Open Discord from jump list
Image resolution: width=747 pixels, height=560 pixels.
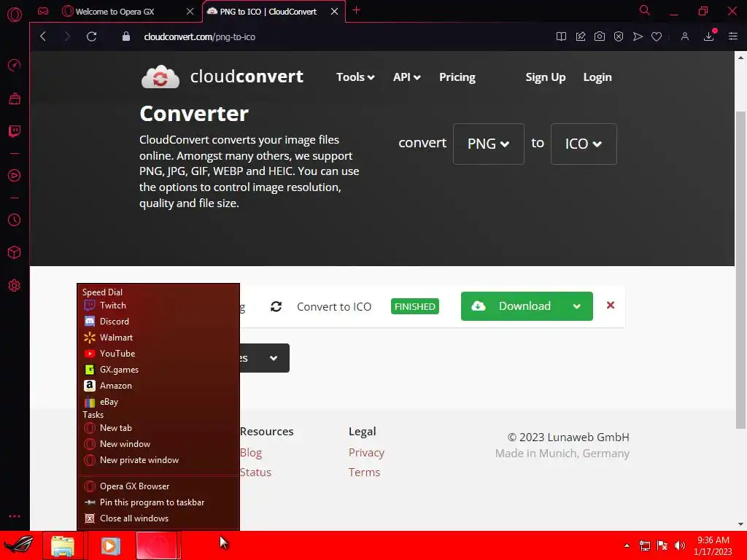click(x=158, y=322)
